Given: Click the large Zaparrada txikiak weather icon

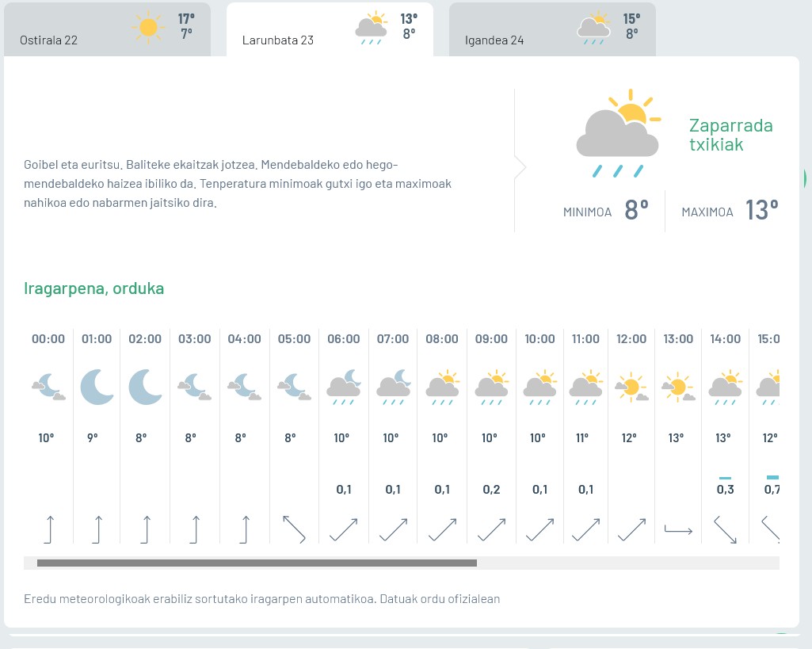Looking at the screenshot, I should [x=619, y=133].
